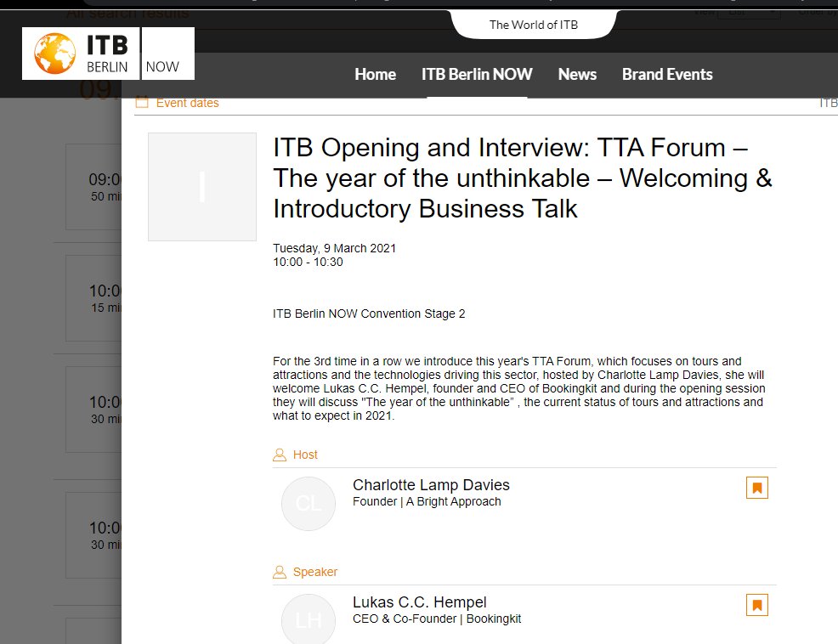The width and height of the screenshot is (838, 644).
Task: Click the LH avatar of Lukas Hempel
Action: tap(309, 620)
